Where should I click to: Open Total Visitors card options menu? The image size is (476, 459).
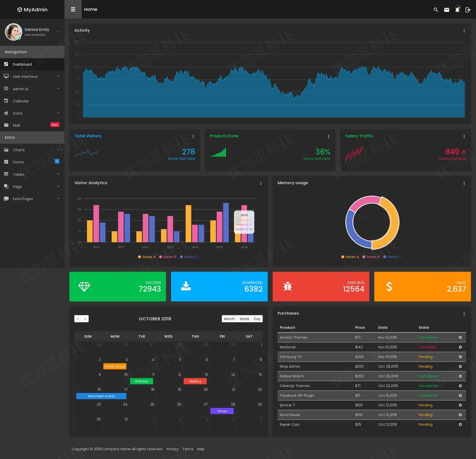click(x=193, y=137)
